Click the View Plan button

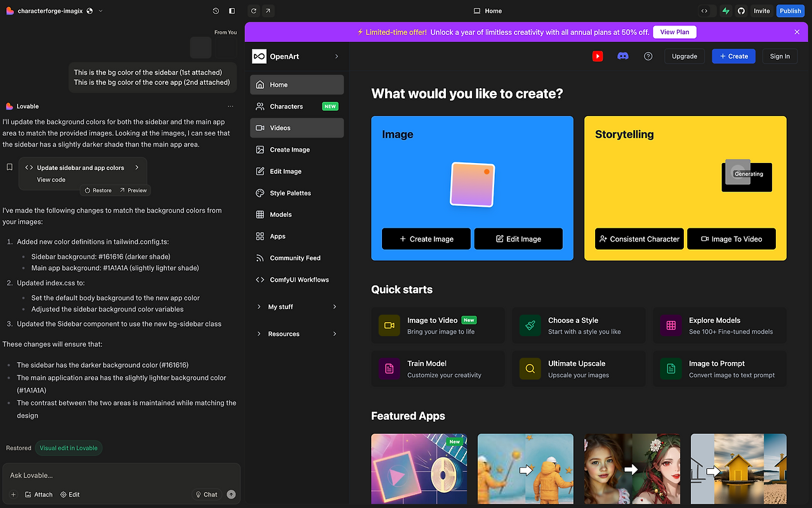[x=674, y=32]
